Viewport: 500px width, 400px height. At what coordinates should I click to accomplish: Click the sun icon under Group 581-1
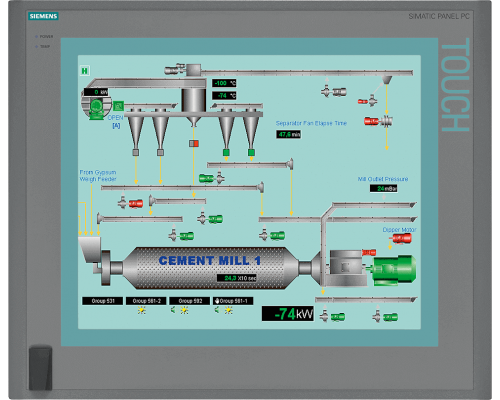click(228, 311)
